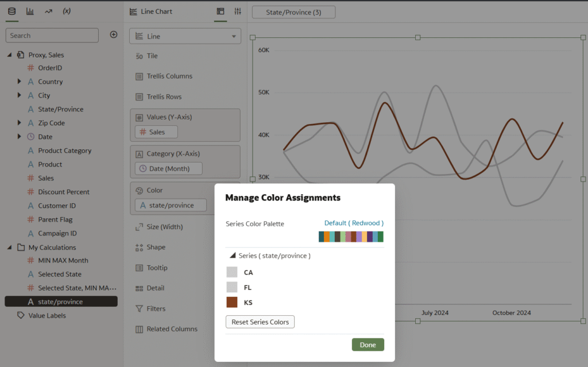Select Selected State, MIN MA… calculation

[77, 288]
